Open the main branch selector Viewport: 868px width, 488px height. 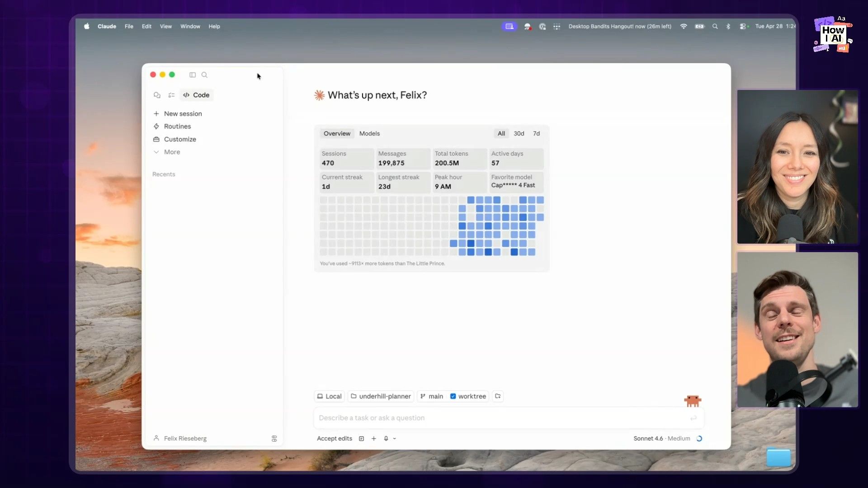tap(432, 397)
